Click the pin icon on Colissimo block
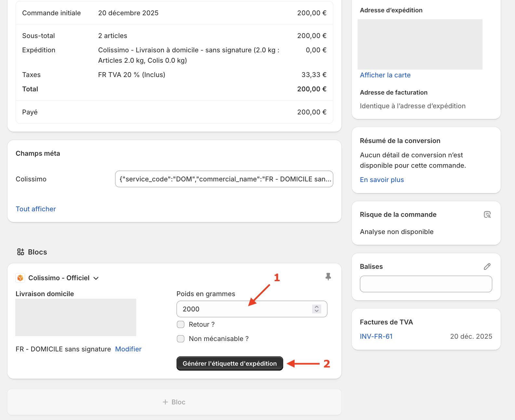This screenshot has height=420, width=515. 328,277
